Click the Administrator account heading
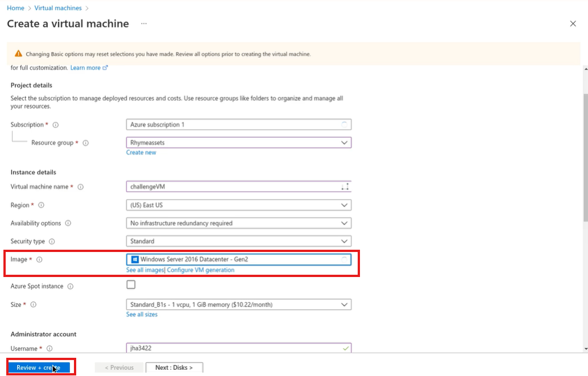 43,334
